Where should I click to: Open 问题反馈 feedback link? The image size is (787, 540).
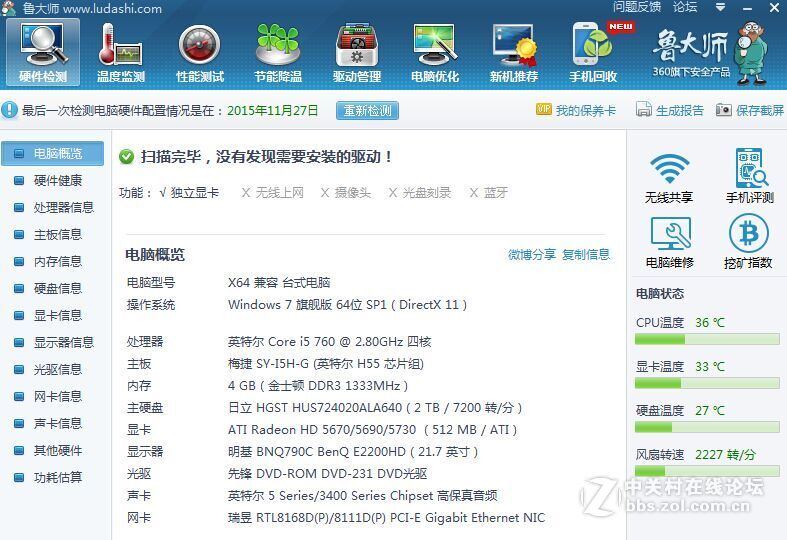(637, 7)
